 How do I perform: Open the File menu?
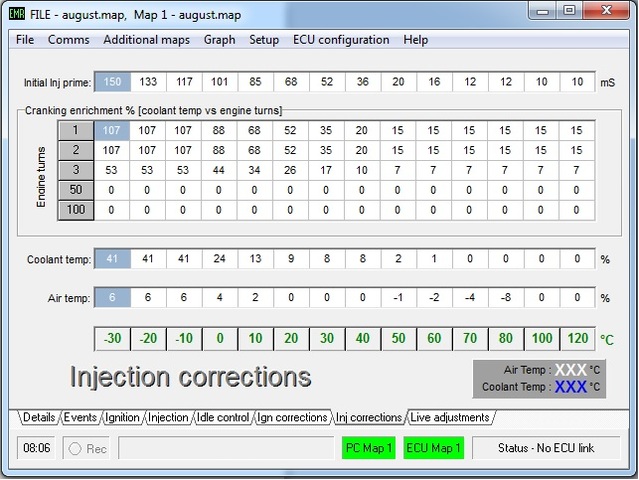[x=25, y=40]
